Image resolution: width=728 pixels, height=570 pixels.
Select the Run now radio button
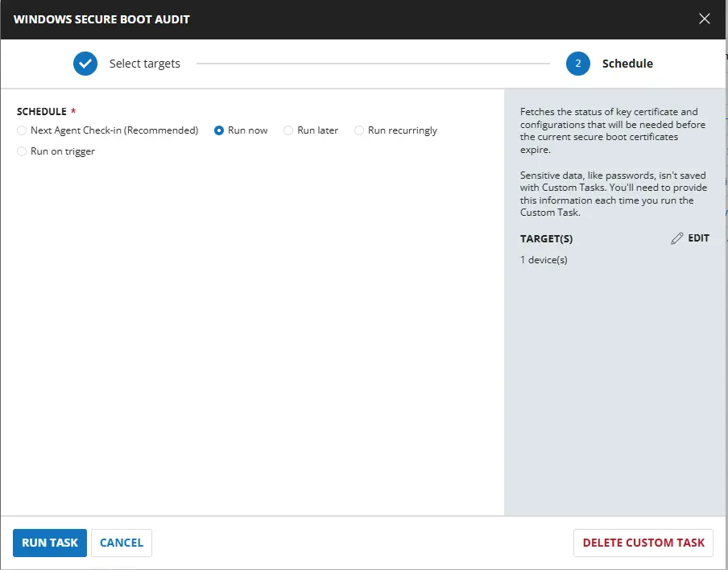coord(219,130)
